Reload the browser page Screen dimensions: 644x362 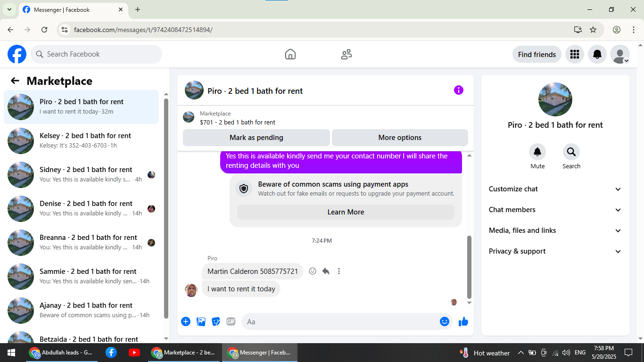point(44,30)
